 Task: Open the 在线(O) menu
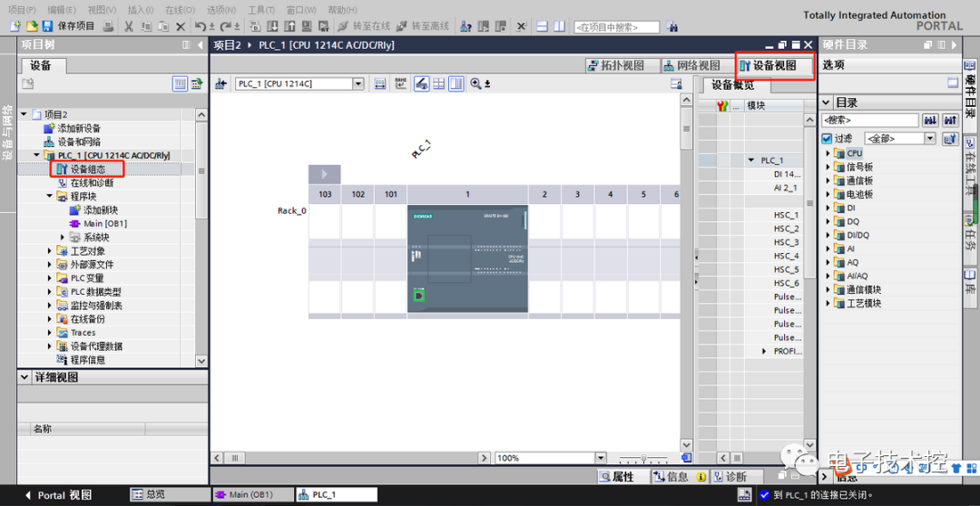pyautogui.click(x=180, y=10)
